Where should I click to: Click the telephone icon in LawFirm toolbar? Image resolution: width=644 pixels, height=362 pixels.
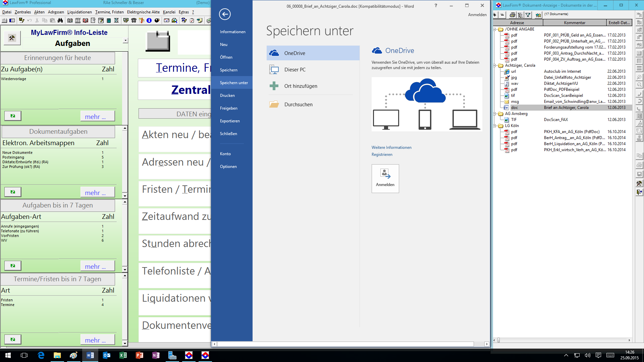pos(134,20)
